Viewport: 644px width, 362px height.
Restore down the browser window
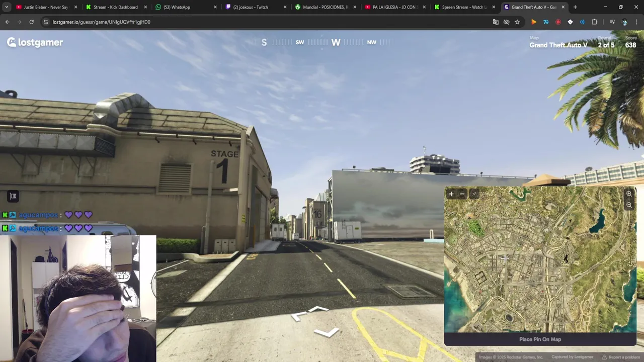pyautogui.click(x=620, y=7)
